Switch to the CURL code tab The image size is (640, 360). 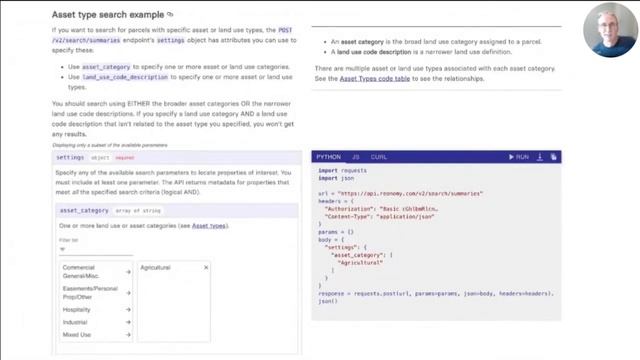(378, 157)
